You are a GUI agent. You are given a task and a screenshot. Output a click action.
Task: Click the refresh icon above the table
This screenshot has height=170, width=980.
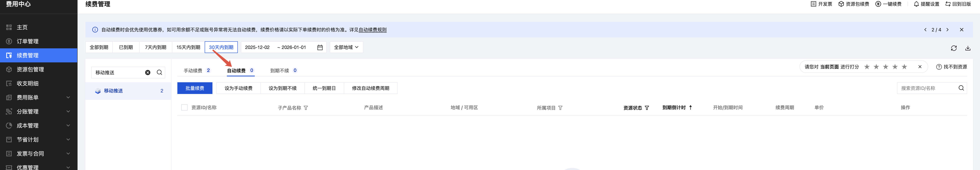pyautogui.click(x=953, y=48)
